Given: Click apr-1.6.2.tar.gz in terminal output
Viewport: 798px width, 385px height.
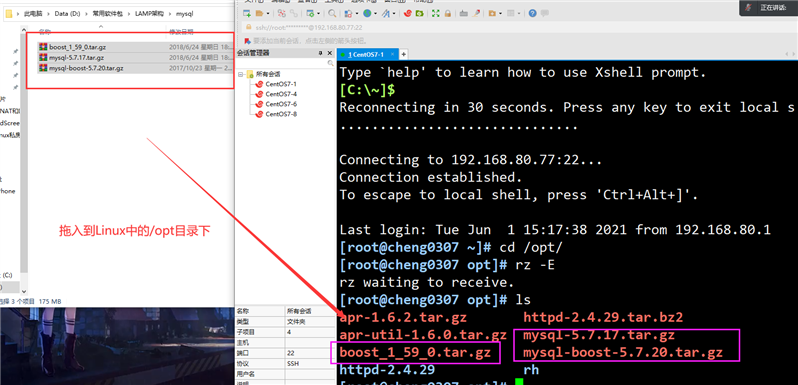Looking at the screenshot, I should pyautogui.click(x=403, y=318).
